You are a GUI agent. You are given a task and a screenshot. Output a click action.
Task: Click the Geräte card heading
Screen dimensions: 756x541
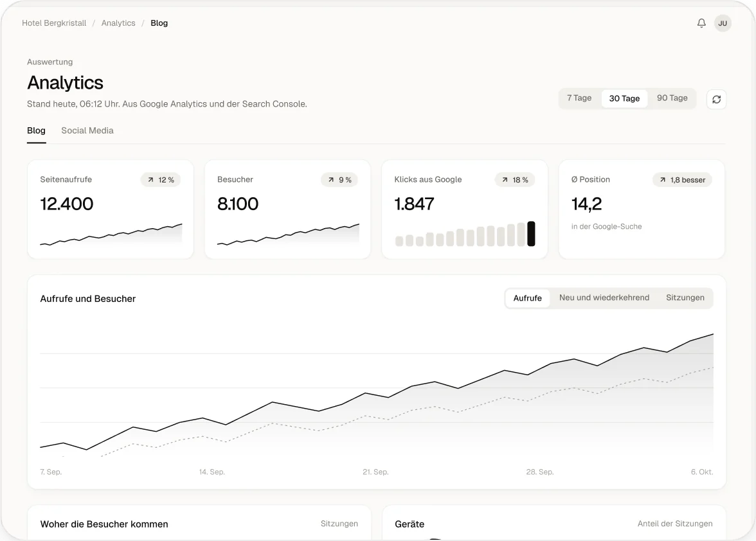(410, 524)
